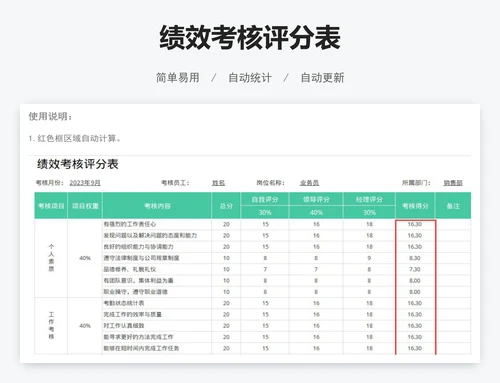Click the tagline text 自动统计
Image resolution: width=500 pixels, height=383 pixels.
pos(250,78)
